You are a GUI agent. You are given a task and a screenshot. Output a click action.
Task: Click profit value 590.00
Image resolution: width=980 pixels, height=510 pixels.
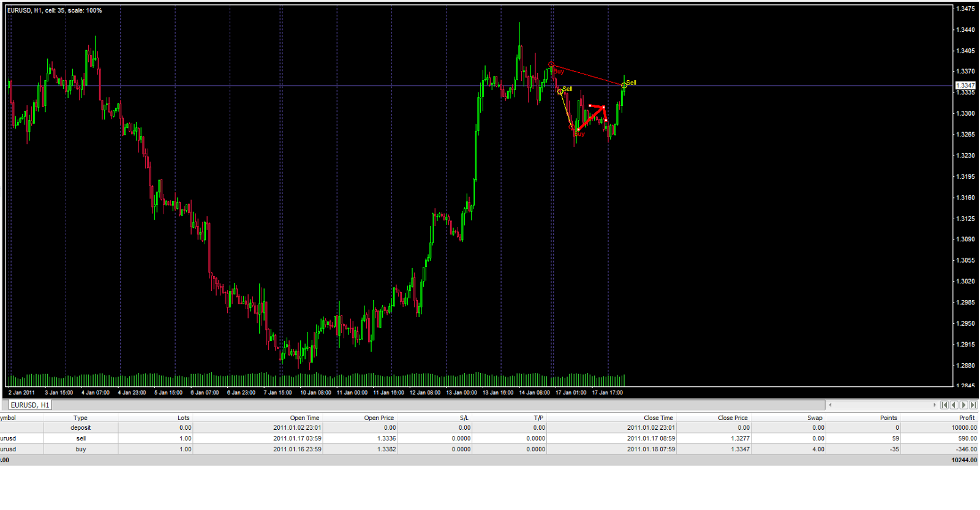tap(967, 438)
